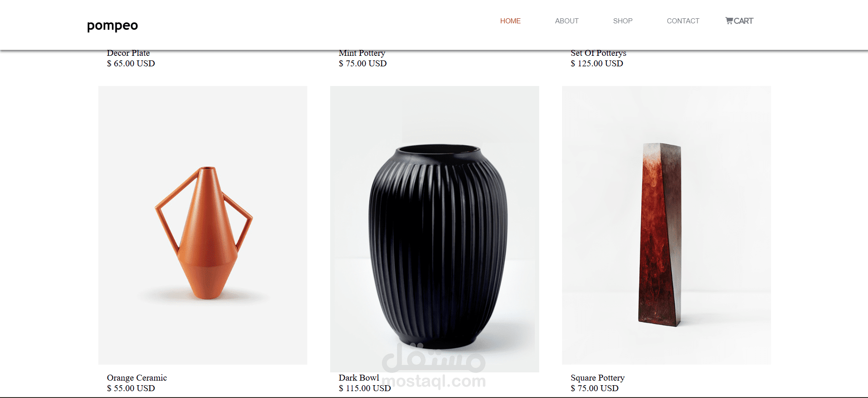868x398 pixels.
Task: Go to the HOME menu item
Action: (x=510, y=21)
